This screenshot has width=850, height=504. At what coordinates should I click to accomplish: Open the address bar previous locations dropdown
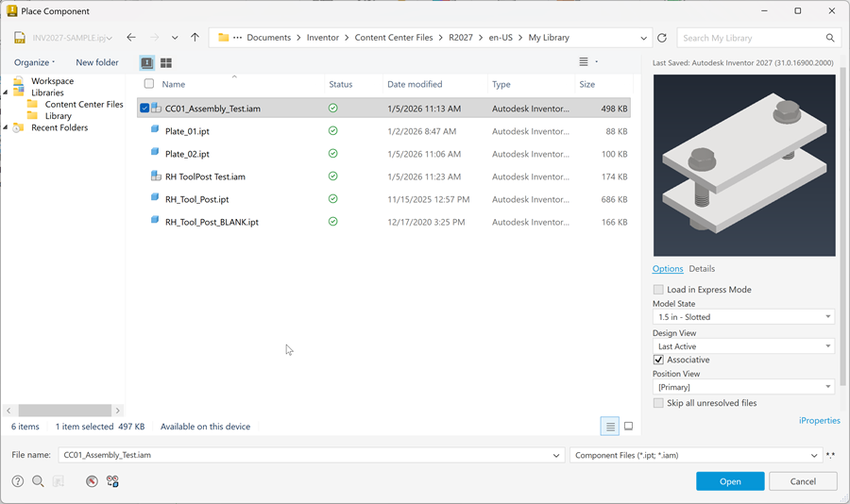(643, 38)
